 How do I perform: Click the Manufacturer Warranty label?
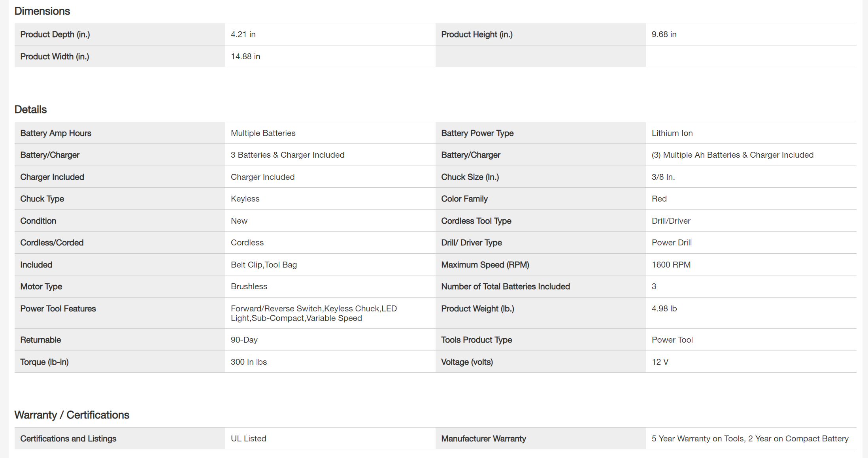[483, 439]
